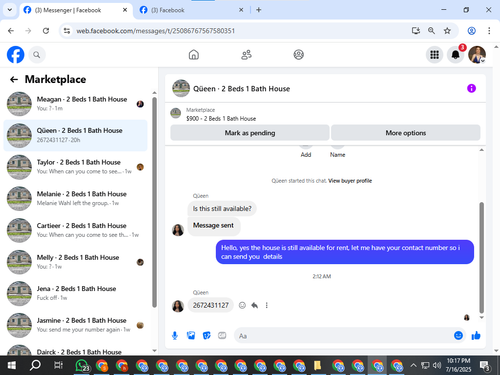Open Jasmine conversation
Viewport: 500px width, 375px height.
pos(75,325)
